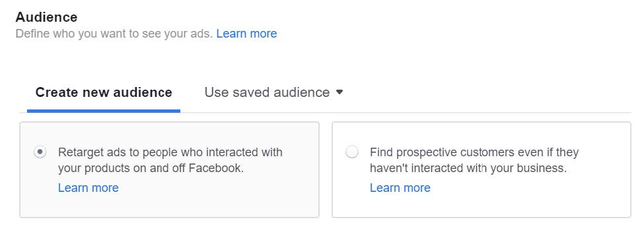Click the "haven't interacted with your business" text
Image resolution: width=644 pixels, height=238 pixels.
[468, 168]
